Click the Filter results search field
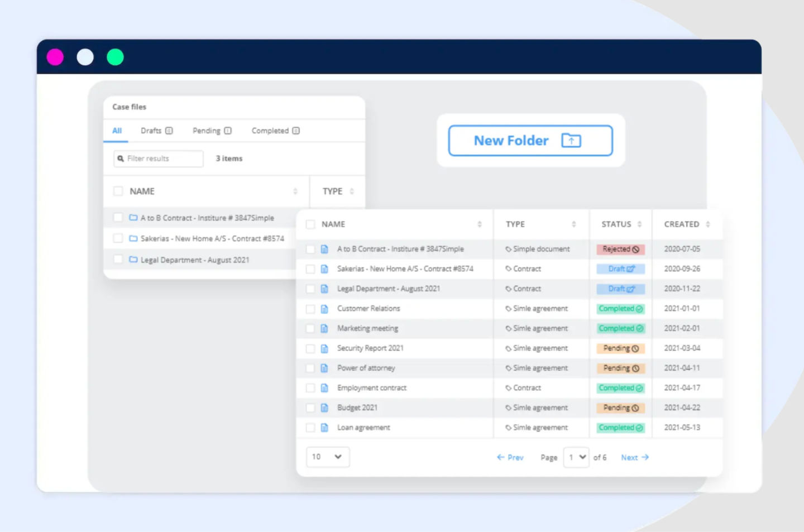Viewport: 804px width, 532px height. pos(159,159)
